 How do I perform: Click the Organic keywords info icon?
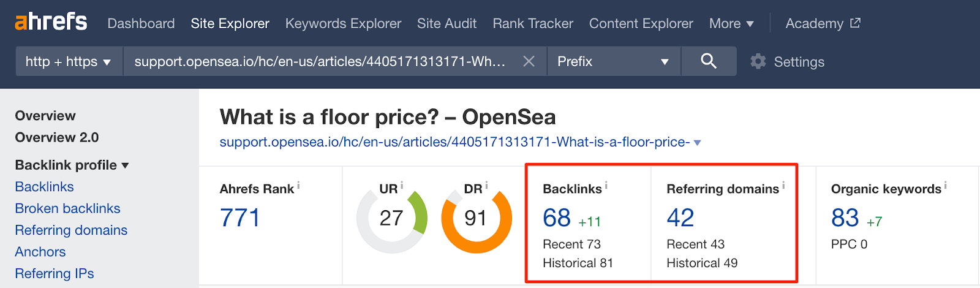(945, 185)
